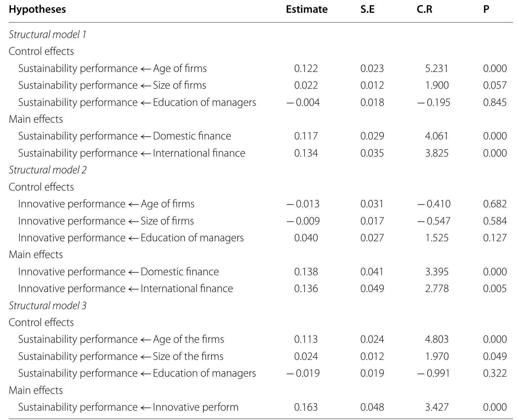Select the P value 0.682
The image size is (519, 420).
[494, 204]
